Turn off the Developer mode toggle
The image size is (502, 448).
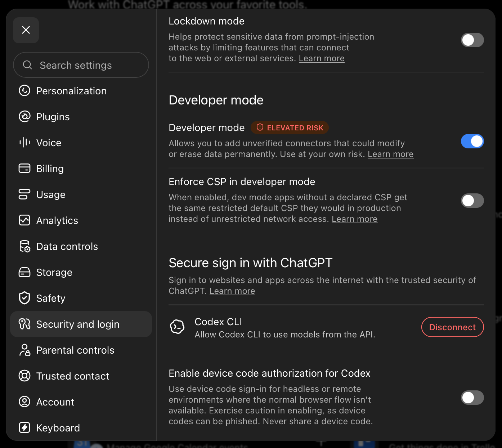coord(472,141)
